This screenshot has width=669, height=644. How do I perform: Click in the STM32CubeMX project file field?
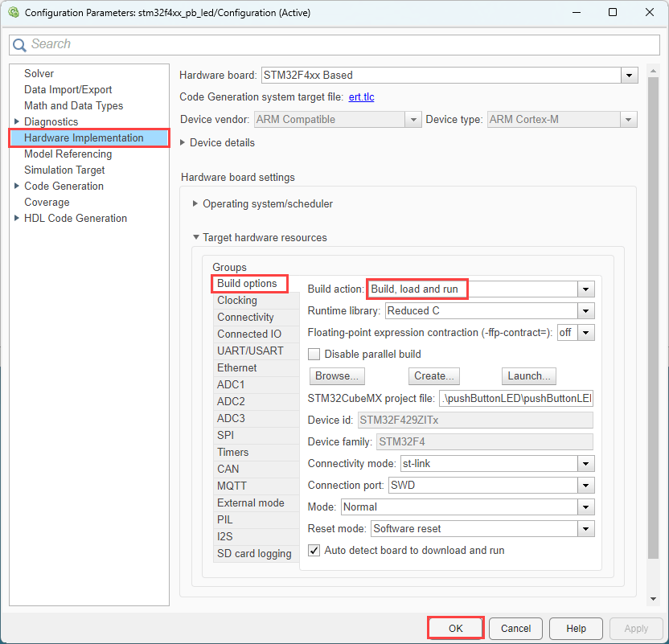coord(516,398)
